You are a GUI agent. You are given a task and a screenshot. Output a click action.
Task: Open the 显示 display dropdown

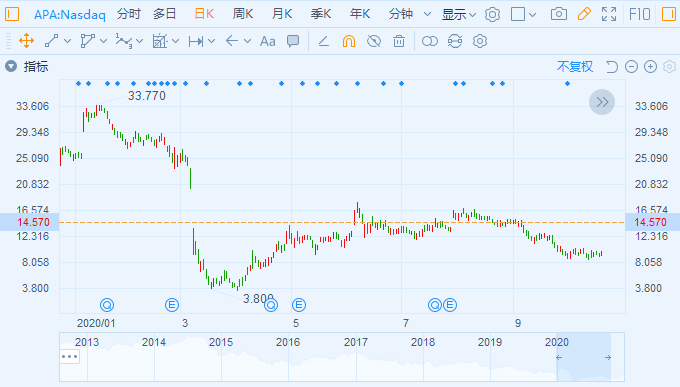tap(458, 14)
